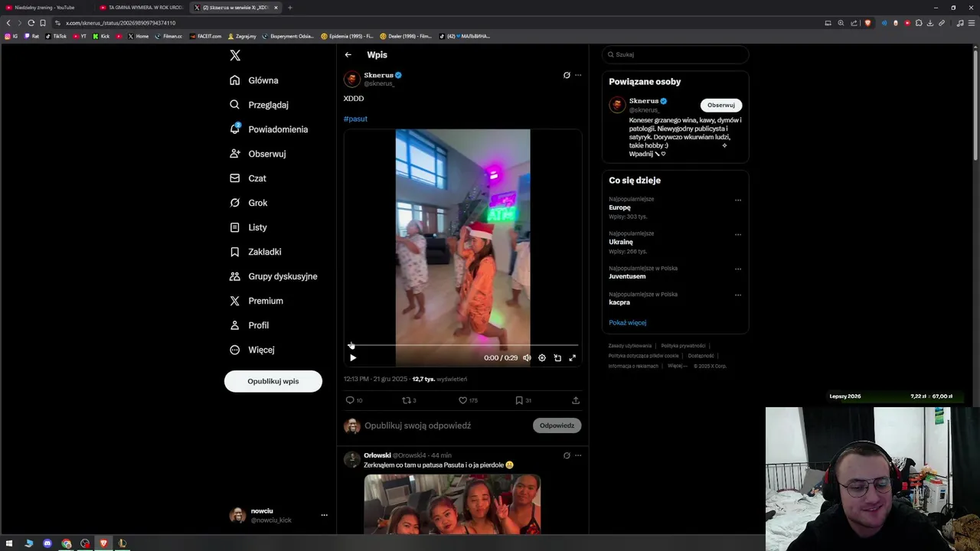The width and height of the screenshot is (980, 551).
Task: Open more options for Juventusem trend
Action: [x=738, y=269]
